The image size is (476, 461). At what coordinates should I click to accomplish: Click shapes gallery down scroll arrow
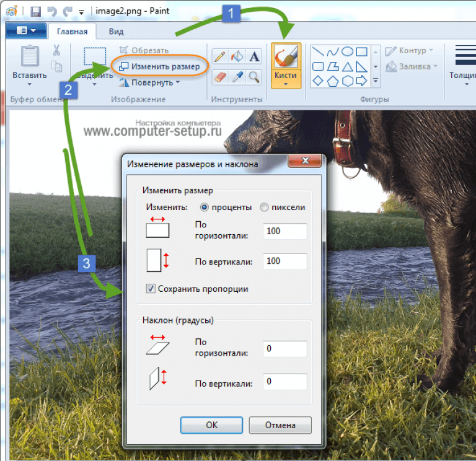coord(376,66)
